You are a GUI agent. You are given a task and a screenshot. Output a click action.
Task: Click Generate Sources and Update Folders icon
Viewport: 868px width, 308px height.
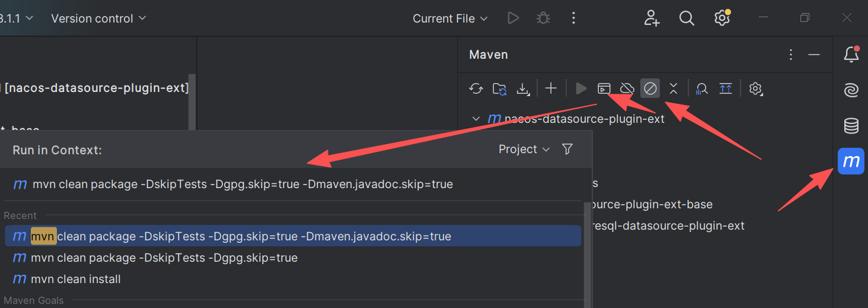pyautogui.click(x=500, y=89)
